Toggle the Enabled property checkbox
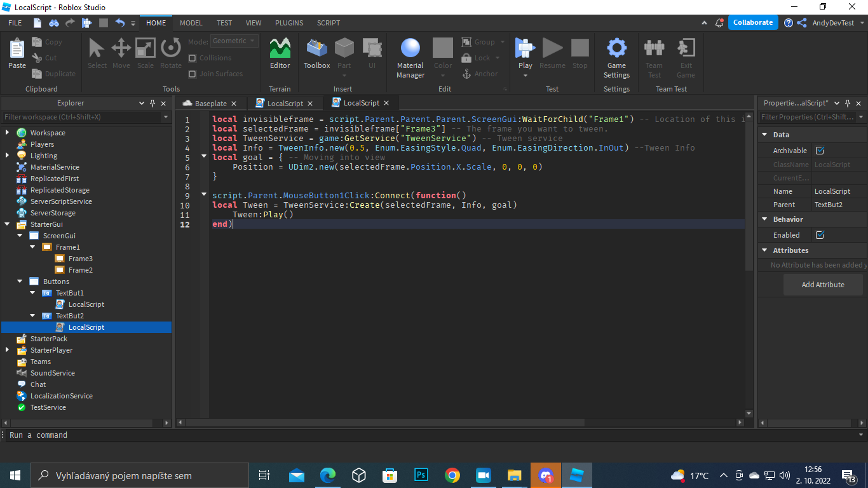The height and width of the screenshot is (488, 868). (820, 235)
